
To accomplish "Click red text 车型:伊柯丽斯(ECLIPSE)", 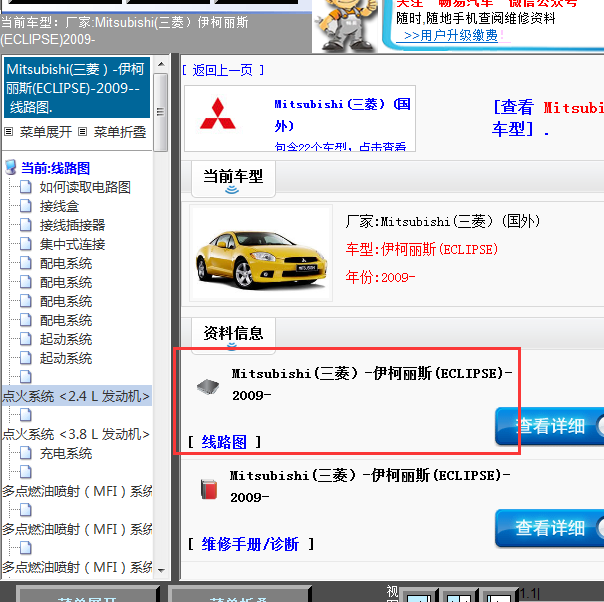I will click(x=422, y=249).
